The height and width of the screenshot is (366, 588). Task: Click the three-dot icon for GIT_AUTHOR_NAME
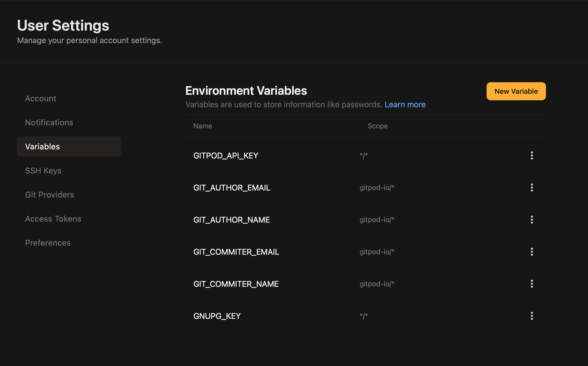pos(532,220)
